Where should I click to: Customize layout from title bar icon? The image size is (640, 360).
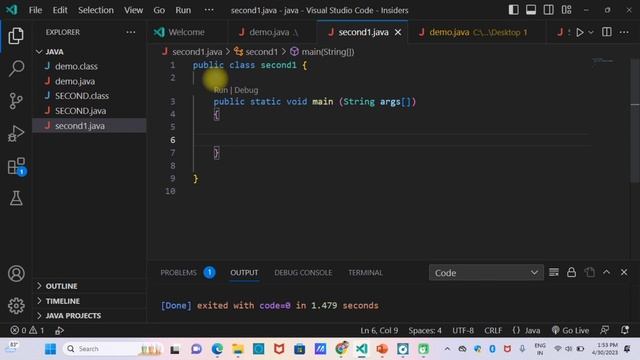coord(566,10)
